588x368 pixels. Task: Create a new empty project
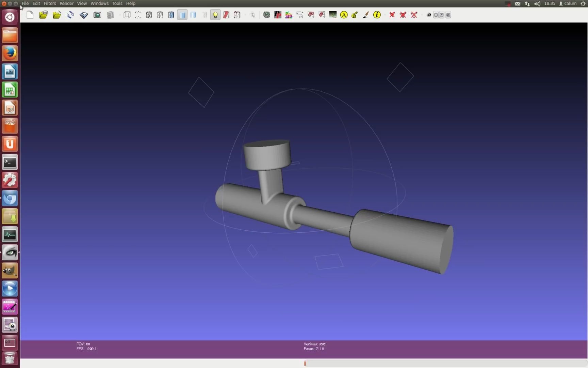tap(30, 15)
